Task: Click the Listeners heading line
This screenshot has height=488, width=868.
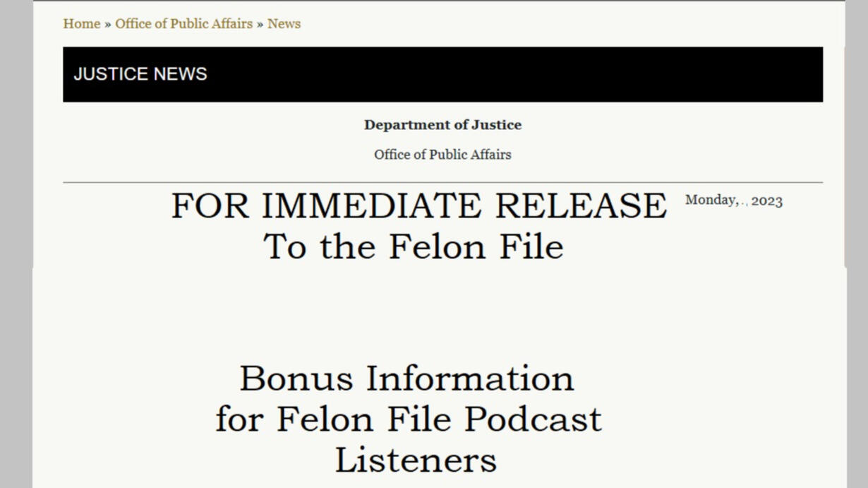Action: 416,460
